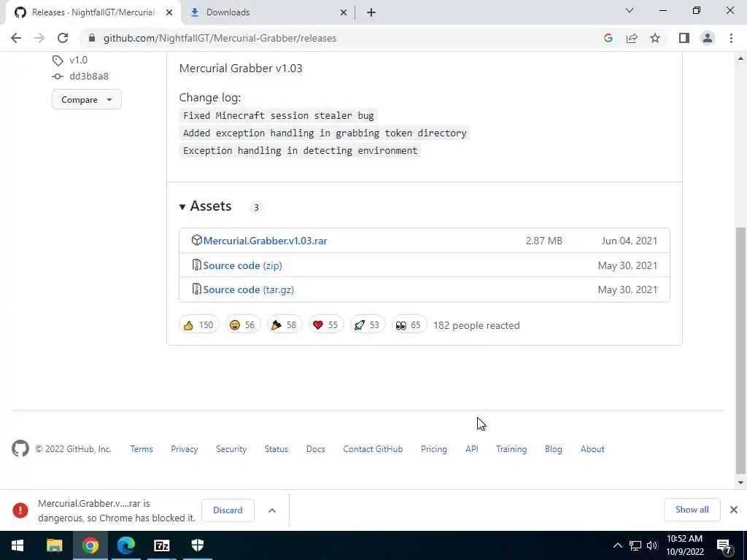The height and width of the screenshot is (560, 747).
Task: Switch to the Downloads tab
Action: tap(267, 12)
